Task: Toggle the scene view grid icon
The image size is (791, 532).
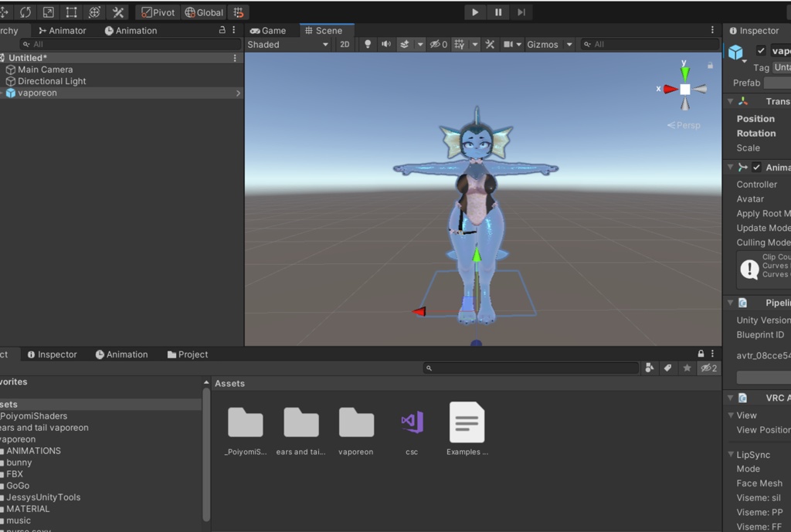Action: (x=457, y=44)
